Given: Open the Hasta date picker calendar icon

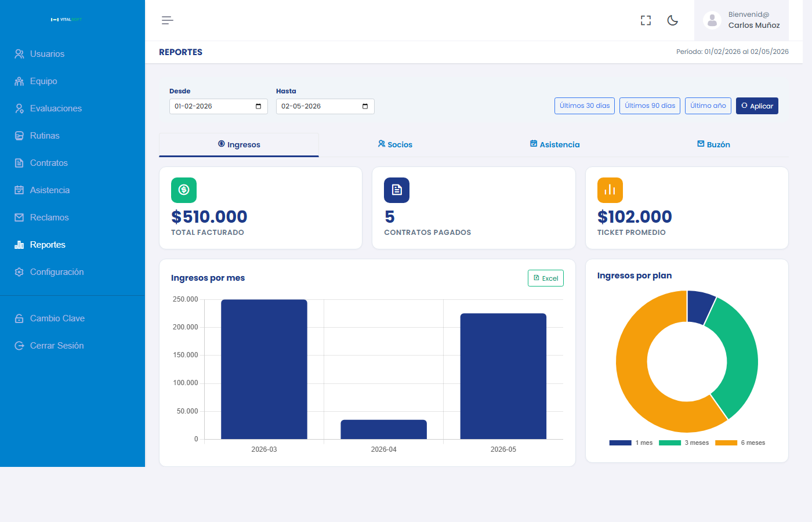Looking at the screenshot, I should [x=365, y=106].
